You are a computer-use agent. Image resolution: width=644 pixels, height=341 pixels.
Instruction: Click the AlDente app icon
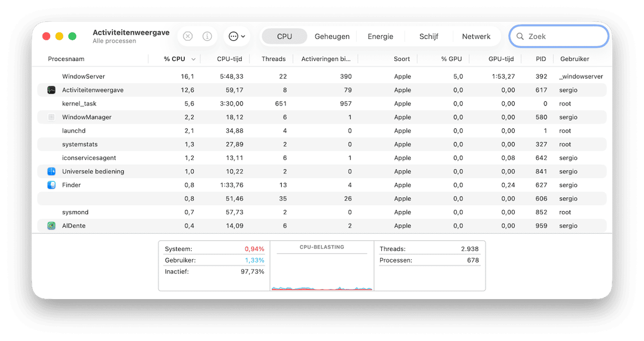point(51,226)
